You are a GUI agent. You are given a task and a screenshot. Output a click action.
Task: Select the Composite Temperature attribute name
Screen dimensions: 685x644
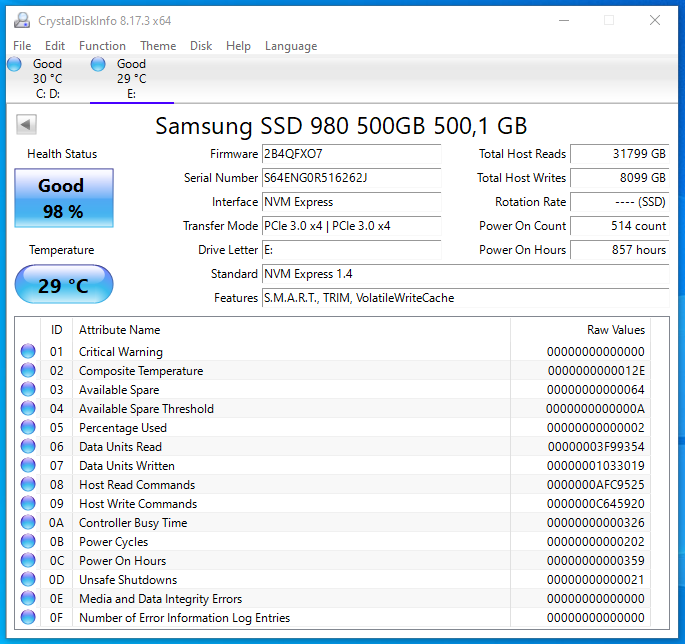coord(141,371)
